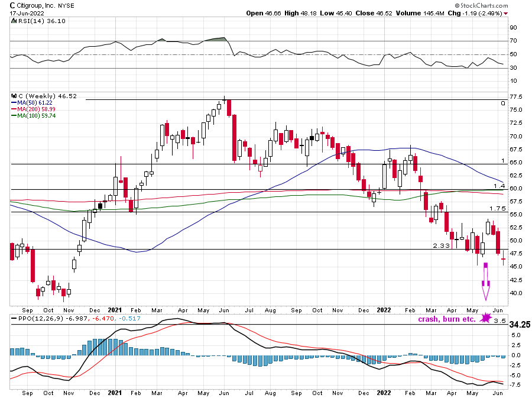The image size is (532, 398).
Task: Click the magenta starburst next to 'crash, burn etc.'
Action: [485, 318]
